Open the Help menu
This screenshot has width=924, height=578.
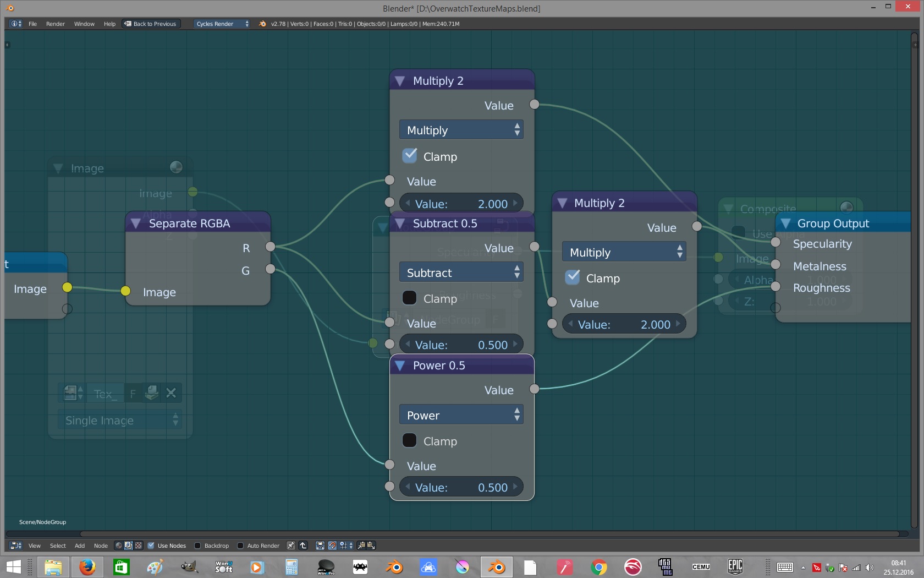[x=109, y=24]
